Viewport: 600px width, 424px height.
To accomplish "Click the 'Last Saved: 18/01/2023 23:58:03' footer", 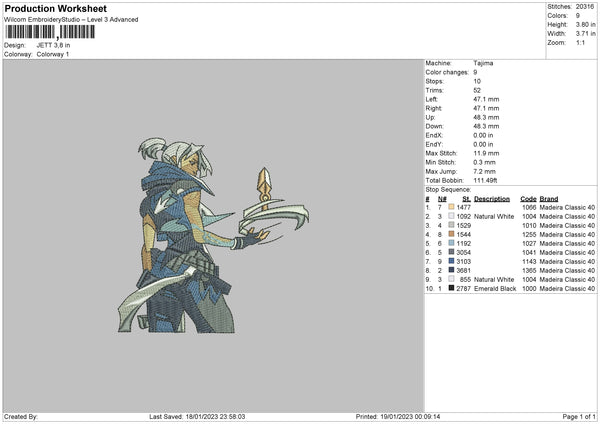I will click(x=197, y=416).
